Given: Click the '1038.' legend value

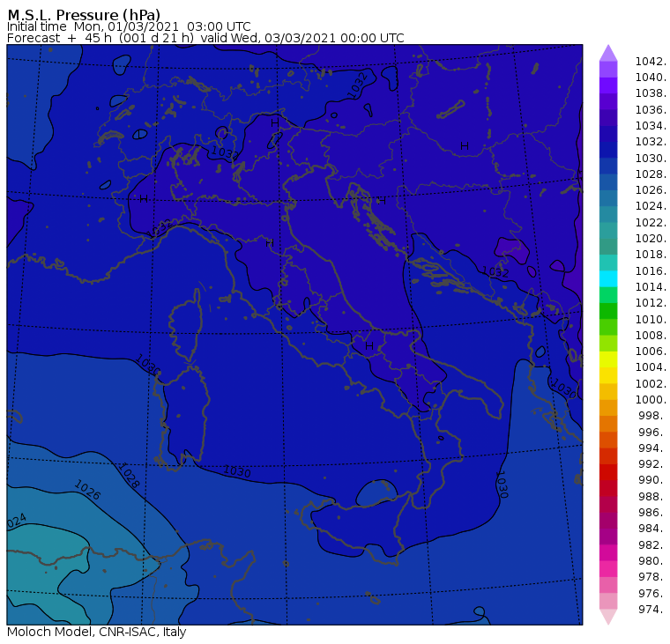Looking at the screenshot, I should 651,93.
